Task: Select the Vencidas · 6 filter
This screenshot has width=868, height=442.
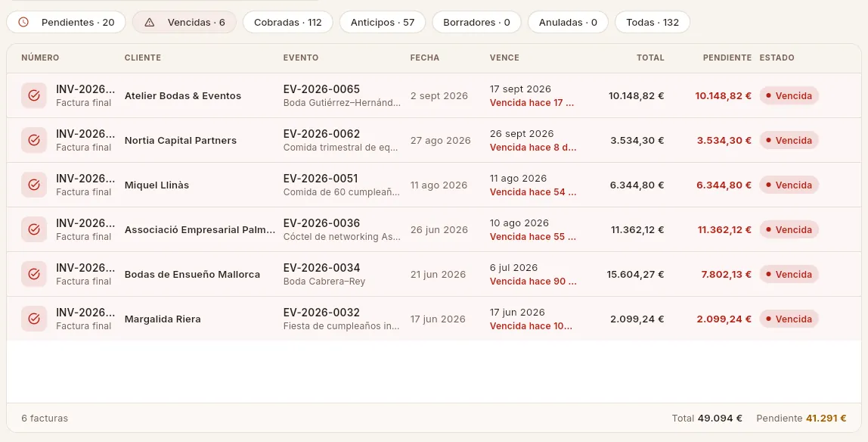Action: [184, 22]
